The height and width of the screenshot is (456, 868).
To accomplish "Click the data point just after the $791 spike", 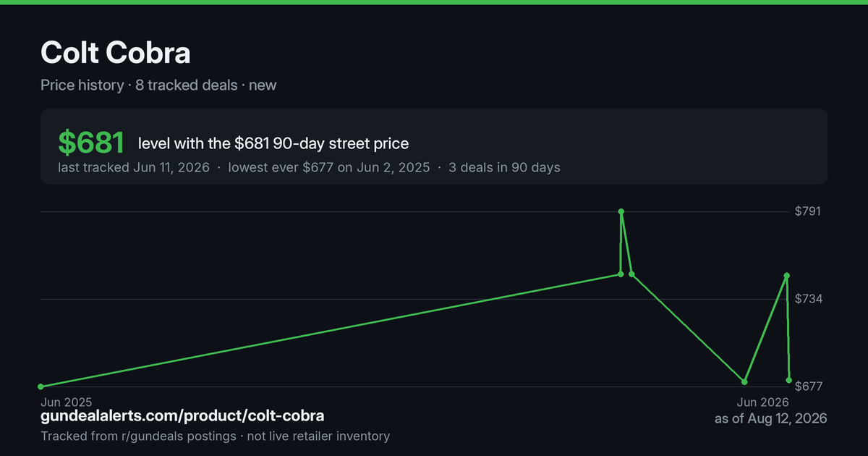I will (x=631, y=274).
